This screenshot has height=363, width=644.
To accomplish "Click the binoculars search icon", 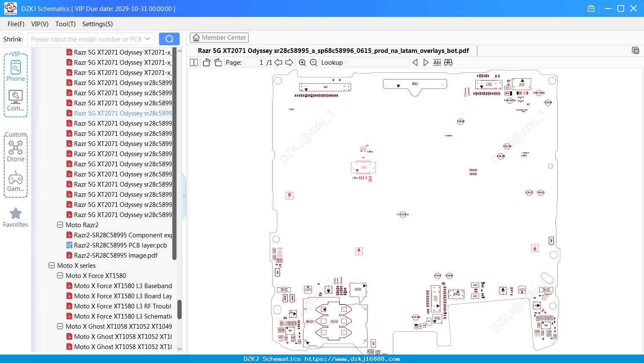I will pyautogui.click(x=448, y=63).
